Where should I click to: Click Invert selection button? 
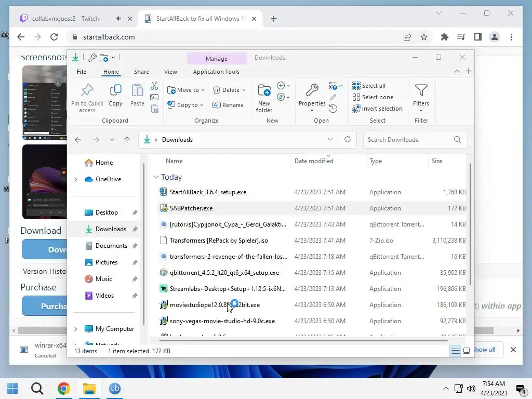coord(377,109)
